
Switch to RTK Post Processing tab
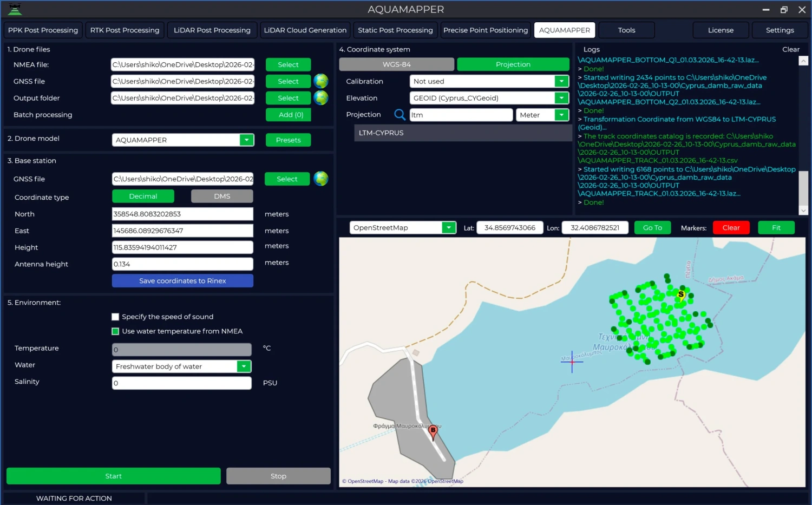(125, 30)
